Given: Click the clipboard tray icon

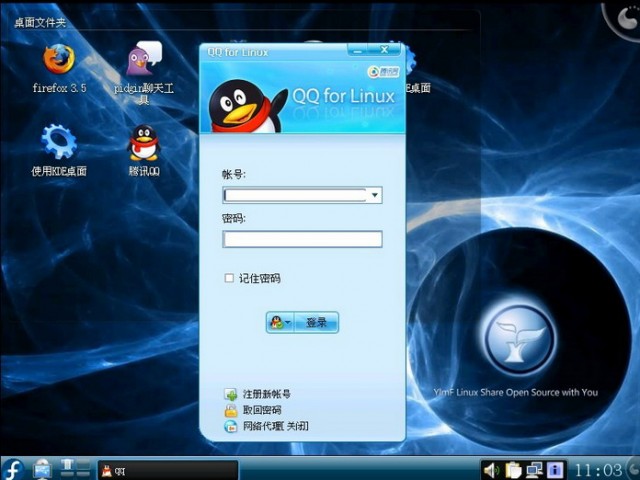Looking at the screenshot, I should click(x=513, y=470).
